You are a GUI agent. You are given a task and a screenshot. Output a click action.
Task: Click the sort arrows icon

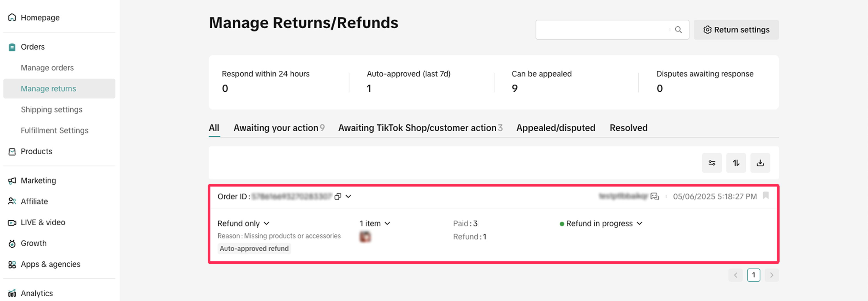[736, 163]
